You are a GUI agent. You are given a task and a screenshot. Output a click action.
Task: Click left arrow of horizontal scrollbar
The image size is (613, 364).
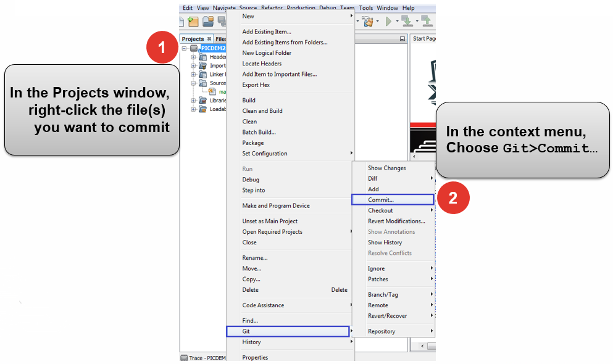[x=422, y=346]
